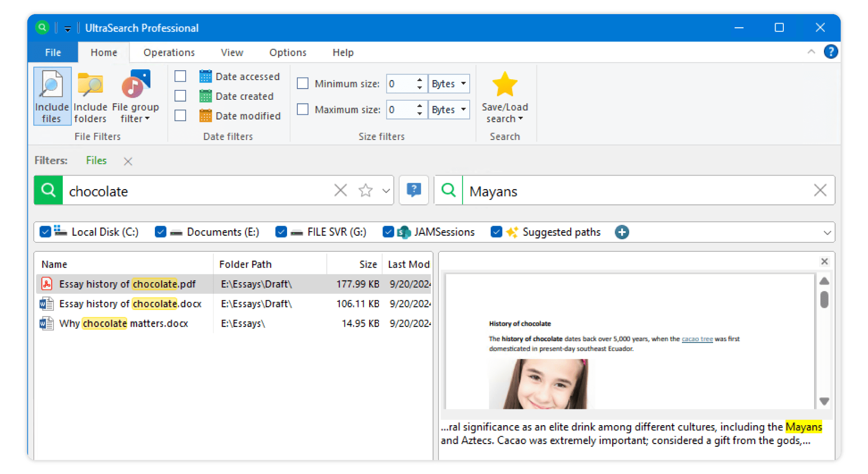This screenshot has height=474, width=868.
Task: Switch to the View tab
Action: (231, 52)
